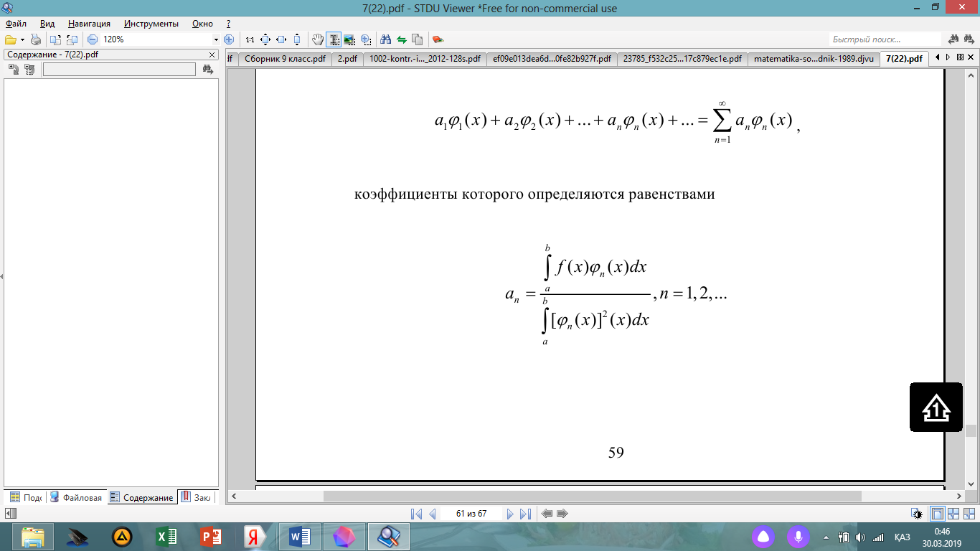Viewport: 980px width, 551px height.
Task: Toggle brightness settings icon in status bar
Action: click(x=917, y=514)
